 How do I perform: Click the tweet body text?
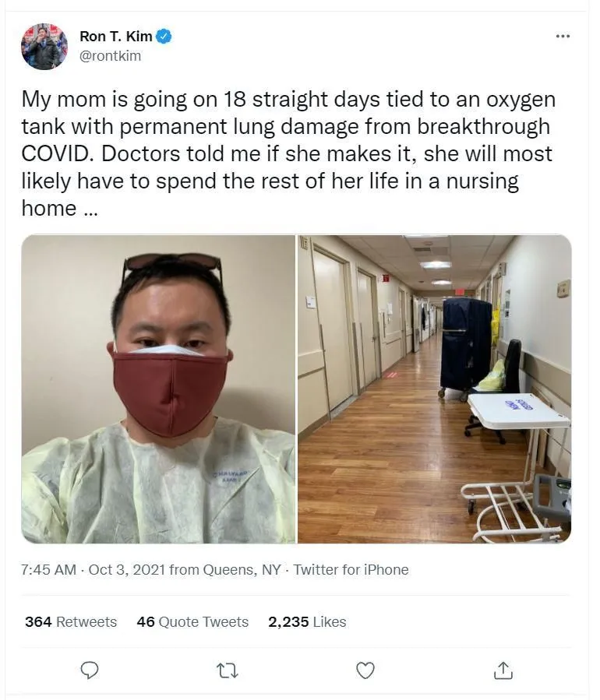pos(288,153)
